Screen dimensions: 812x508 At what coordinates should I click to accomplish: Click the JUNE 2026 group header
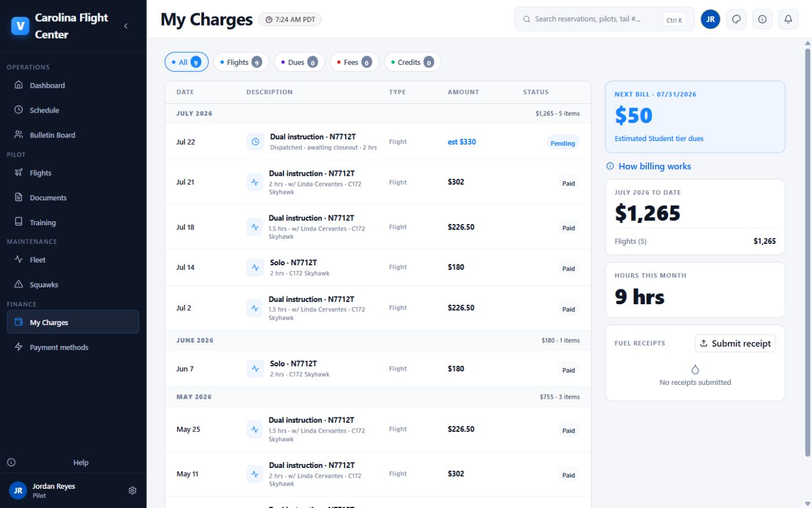[x=378, y=340]
